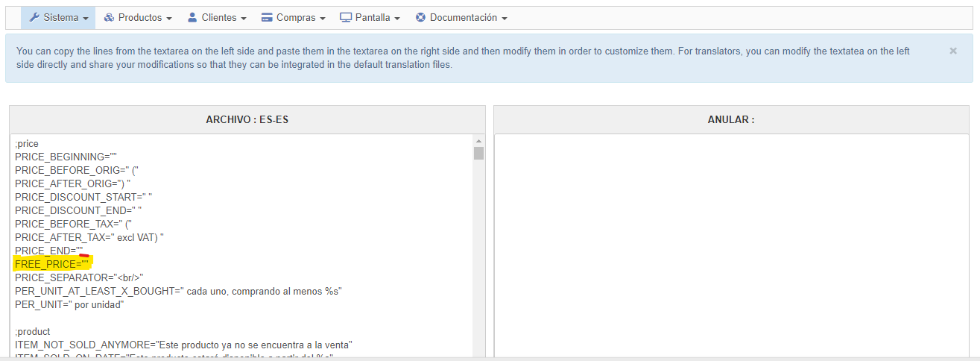The height and width of the screenshot is (361, 980).
Task: Click the lifebuoy icon beside Documentación
Action: point(420,18)
